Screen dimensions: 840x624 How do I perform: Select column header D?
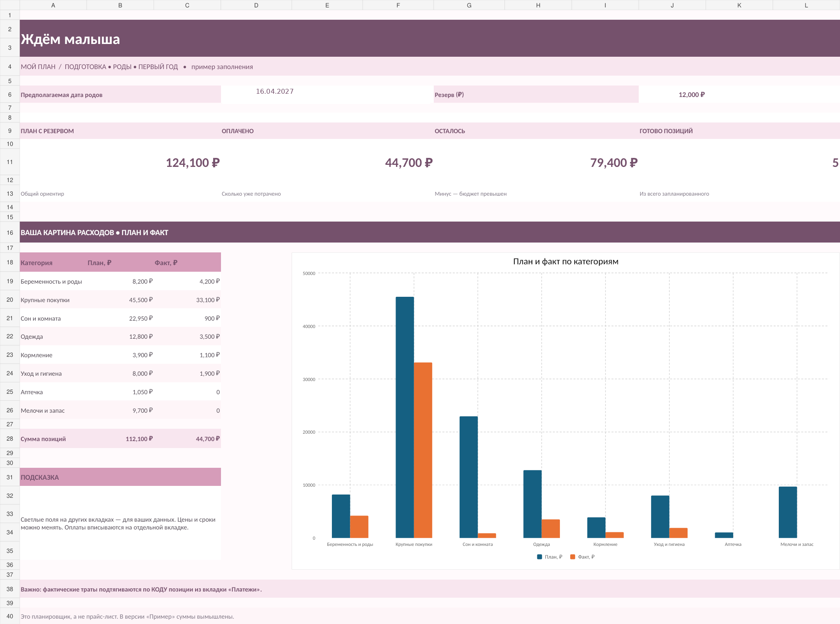[x=256, y=5]
